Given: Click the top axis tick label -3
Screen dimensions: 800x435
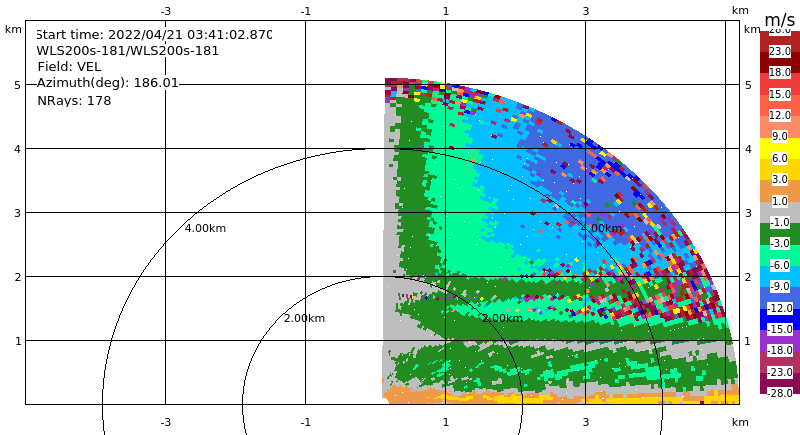Looking at the screenshot, I should point(165,11).
